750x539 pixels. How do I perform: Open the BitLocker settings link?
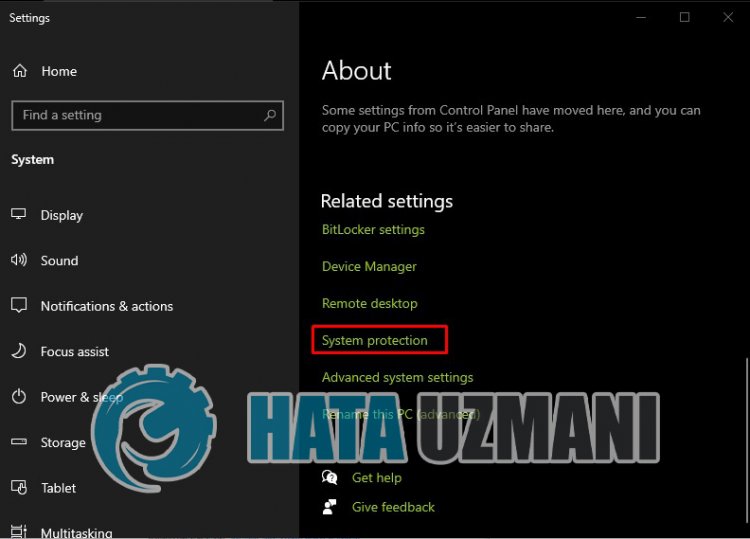(373, 229)
